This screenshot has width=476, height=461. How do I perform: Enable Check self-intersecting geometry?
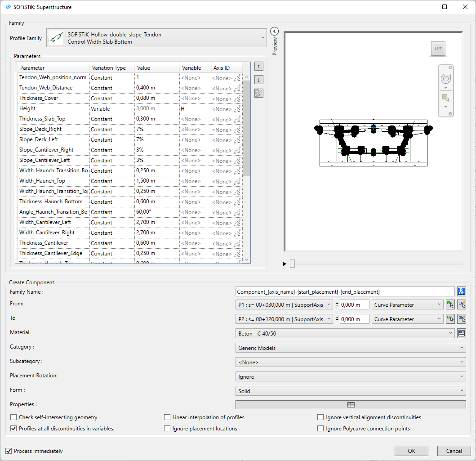[x=13, y=417]
